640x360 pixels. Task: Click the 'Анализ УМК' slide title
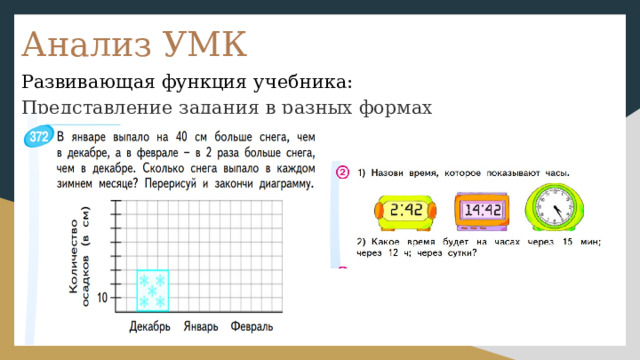point(134,44)
